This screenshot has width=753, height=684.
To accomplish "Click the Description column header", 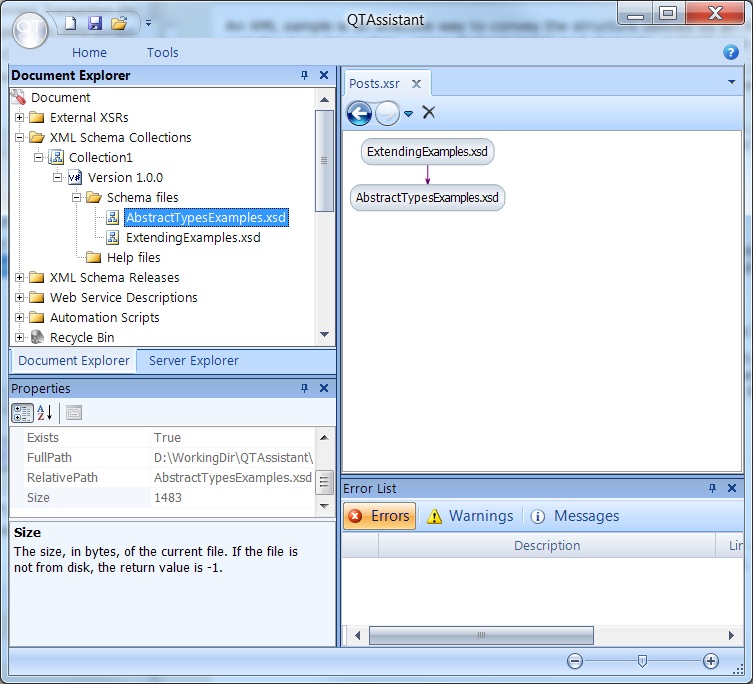I will (x=547, y=546).
